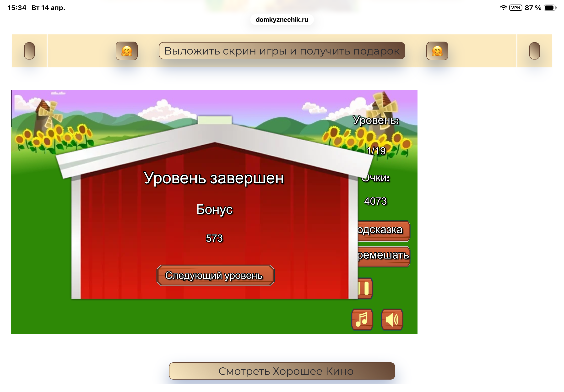Click the Перемешать shuffle button
The width and height of the screenshot is (564, 392).
click(x=384, y=256)
